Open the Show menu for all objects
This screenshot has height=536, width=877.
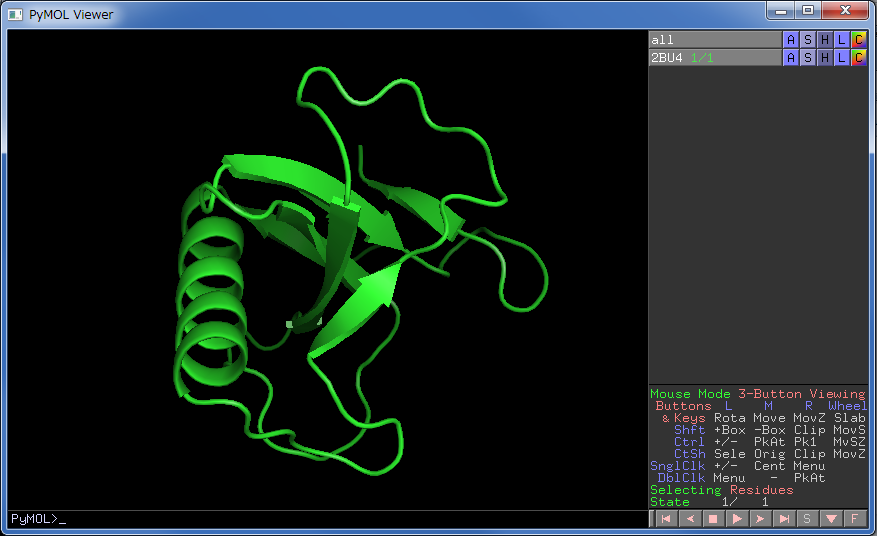click(x=808, y=40)
